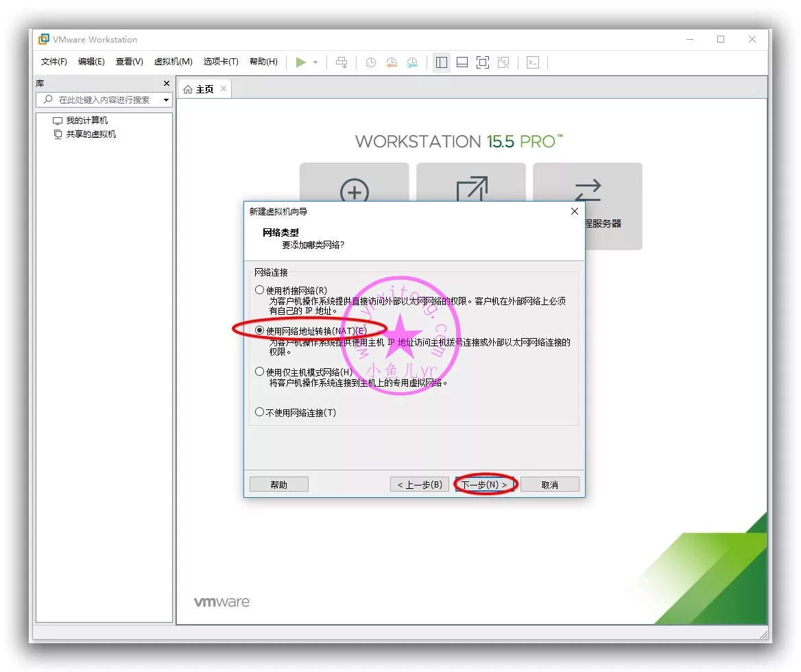Screen dimensions: 801x672
Task: Select the bridged network (桥接网络) radio option
Action: [259, 290]
